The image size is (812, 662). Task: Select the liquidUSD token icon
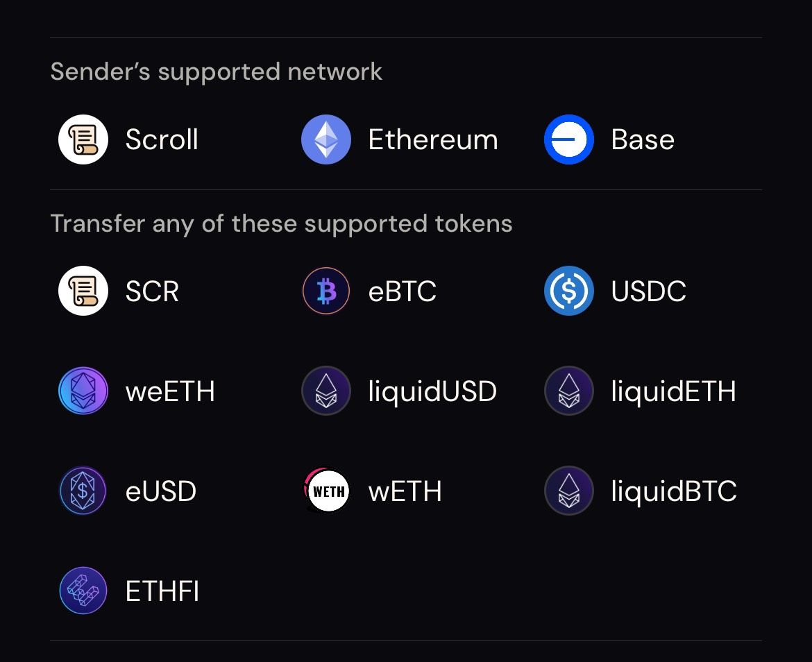(326, 391)
